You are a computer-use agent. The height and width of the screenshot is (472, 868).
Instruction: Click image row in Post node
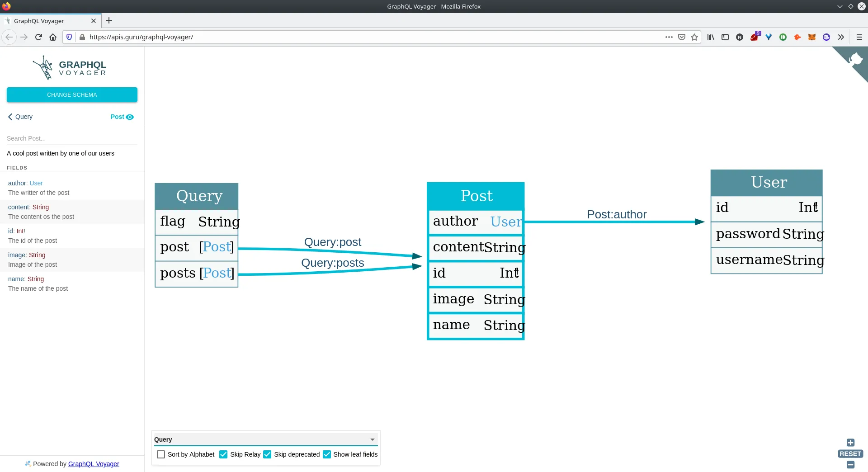coord(476,300)
